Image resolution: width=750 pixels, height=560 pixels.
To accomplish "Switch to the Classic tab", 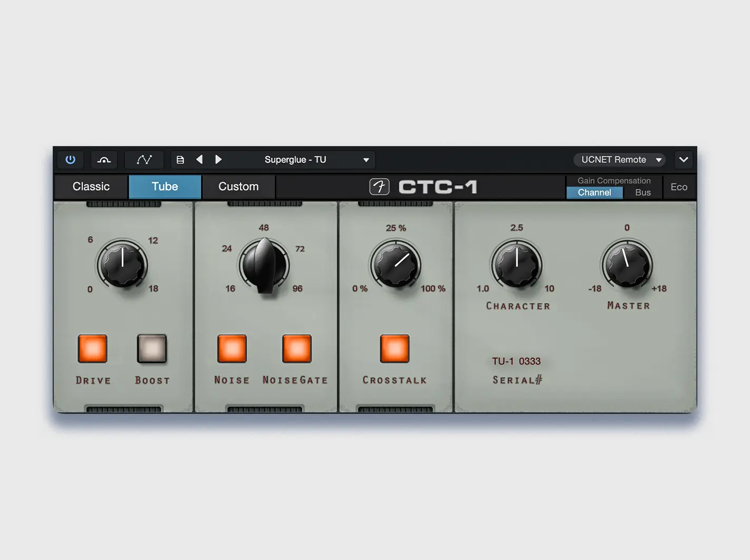I will click(91, 187).
